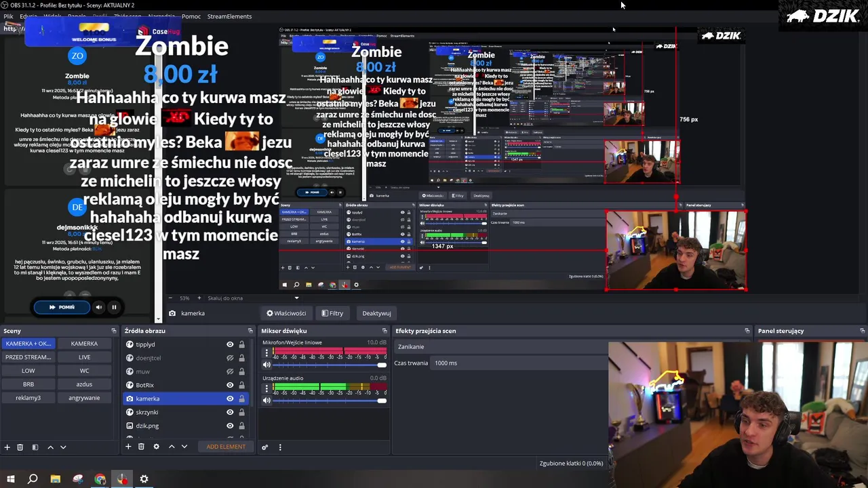Select the skrzynki source row
868x488 pixels.
pyautogui.click(x=186, y=412)
